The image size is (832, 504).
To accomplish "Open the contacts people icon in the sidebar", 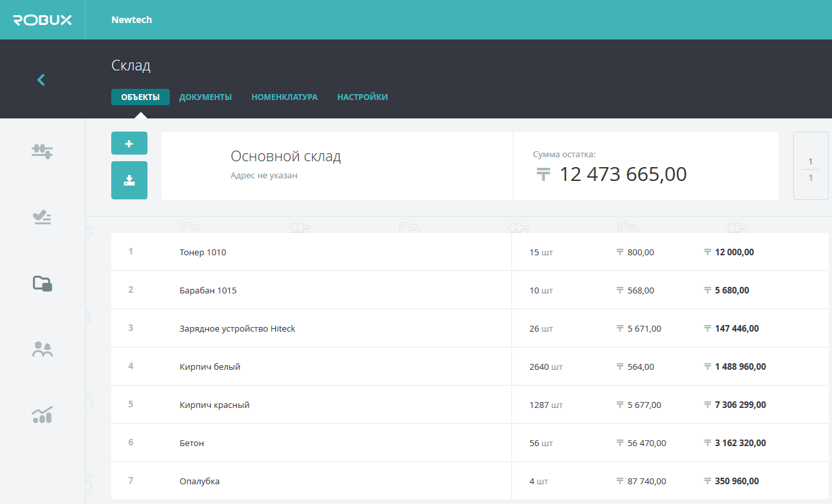I will 42,349.
